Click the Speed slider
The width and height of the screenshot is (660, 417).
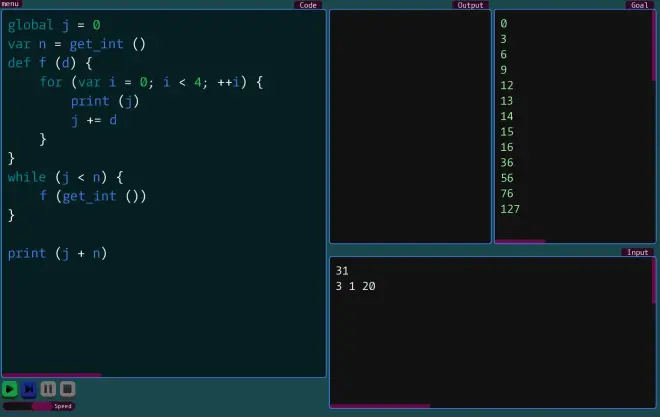pyautogui.click(x=39, y=406)
